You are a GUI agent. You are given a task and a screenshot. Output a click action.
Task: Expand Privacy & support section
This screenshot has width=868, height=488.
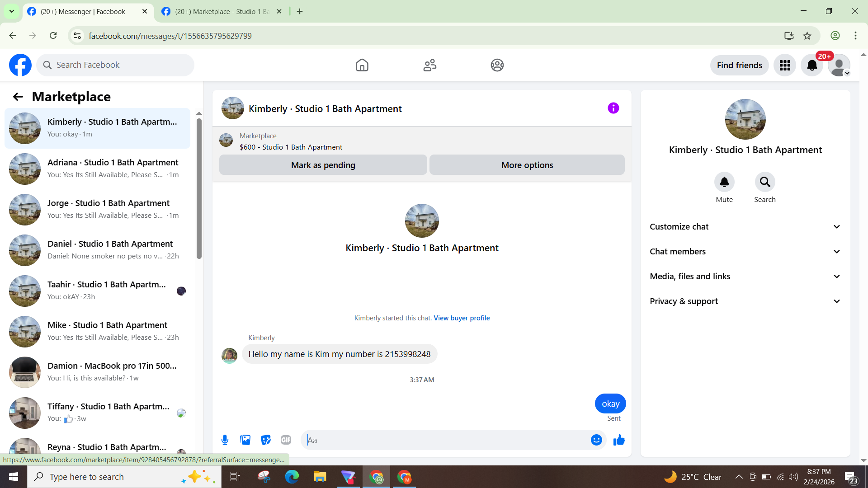[745, 301]
